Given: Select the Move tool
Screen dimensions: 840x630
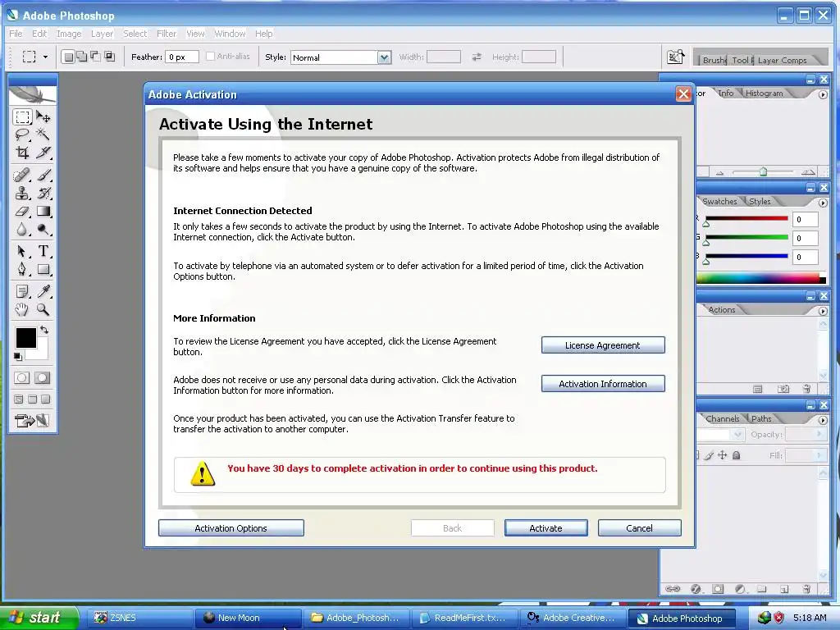Looking at the screenshot, I should click(x=43, y=116).
